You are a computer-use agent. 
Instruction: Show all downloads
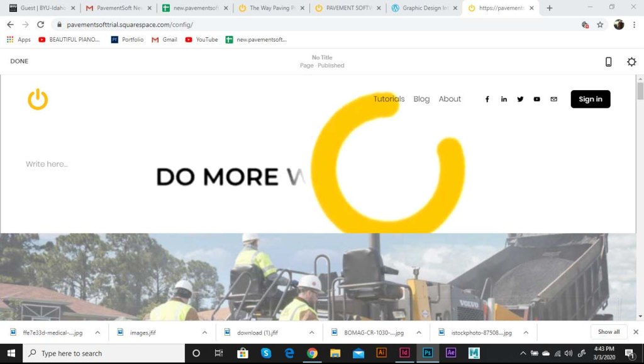pyautogui.click(x=608, y=332)
